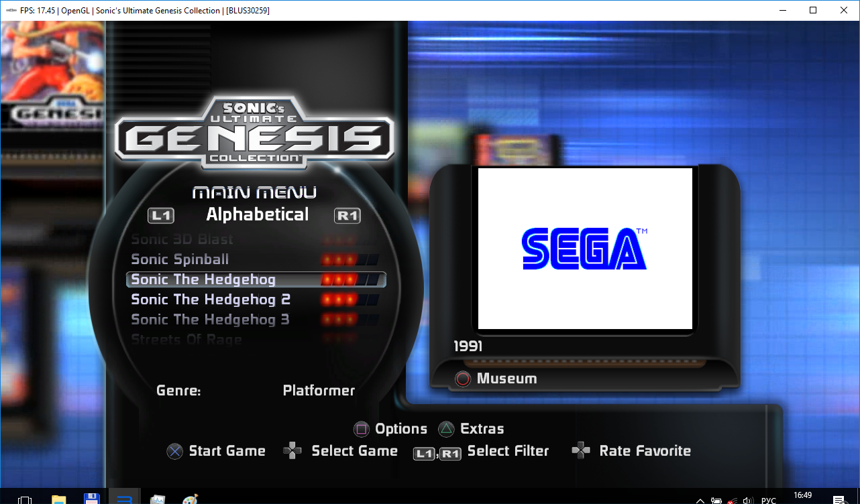Click the volume speaker tray icon
Screen dimensions: 860x504
[x=749, y=500]
